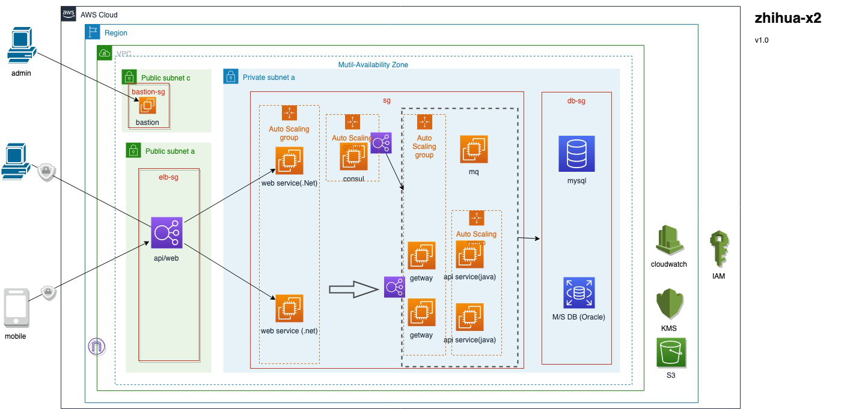Click the Auto Scaling icon above api service(java)
Image resolution: width=868 pixels, height=409 pixels.
[477, 218]
